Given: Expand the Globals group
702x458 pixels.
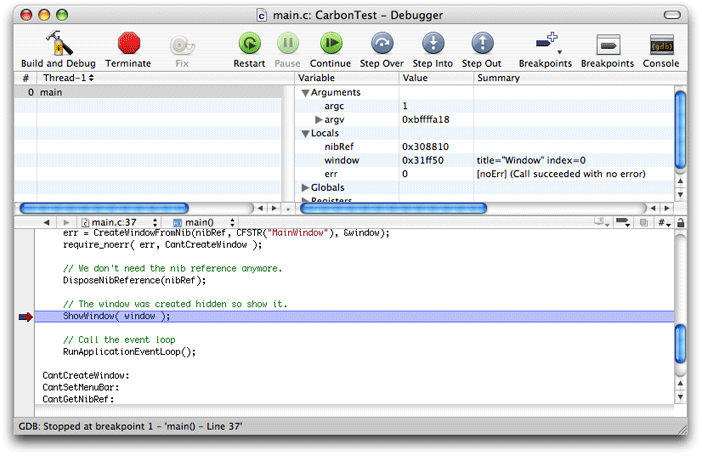Looking at the screenshot, I should click(306, 188).
